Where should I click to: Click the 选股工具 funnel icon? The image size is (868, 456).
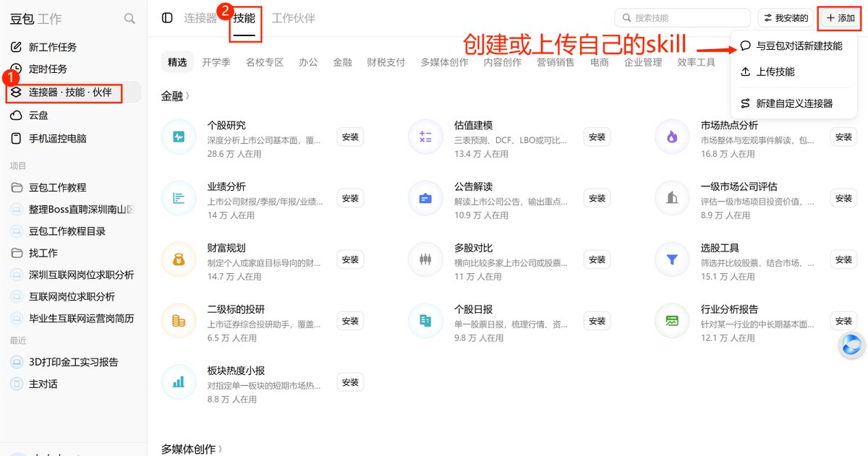(672, 259)
